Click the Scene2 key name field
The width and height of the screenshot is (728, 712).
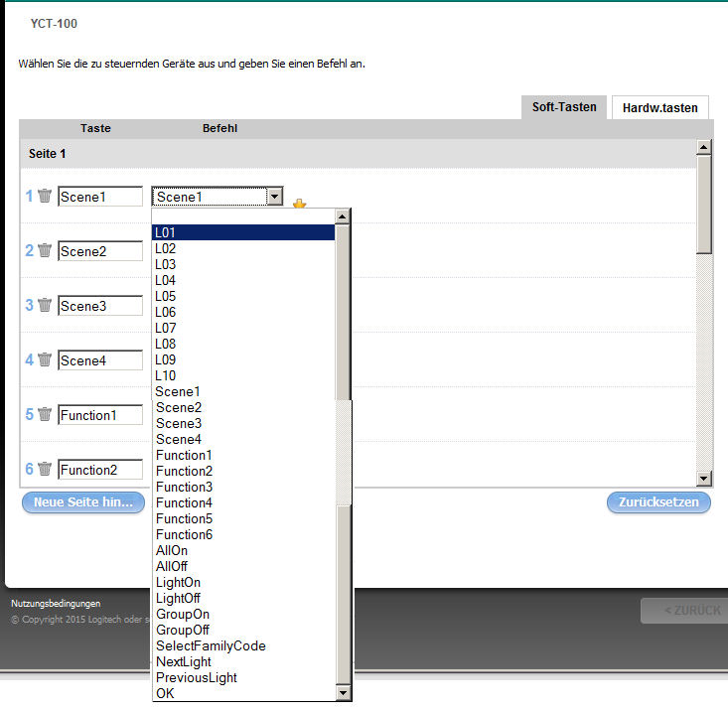tap(99, 251)
